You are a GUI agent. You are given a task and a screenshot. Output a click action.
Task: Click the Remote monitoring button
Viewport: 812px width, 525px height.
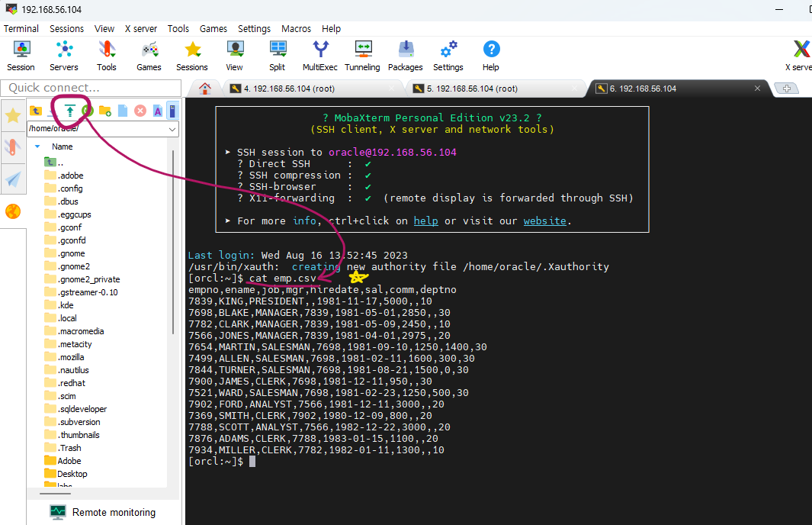[102, 512]
